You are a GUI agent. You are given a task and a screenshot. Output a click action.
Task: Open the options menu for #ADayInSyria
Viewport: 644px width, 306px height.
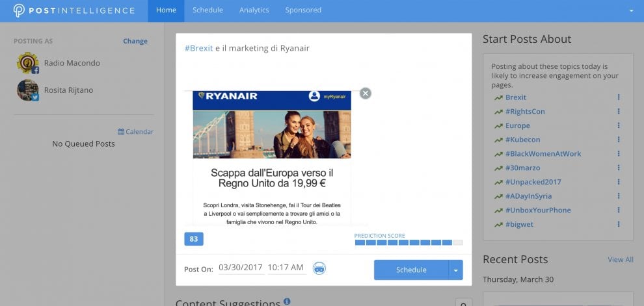tap(619, 196)
